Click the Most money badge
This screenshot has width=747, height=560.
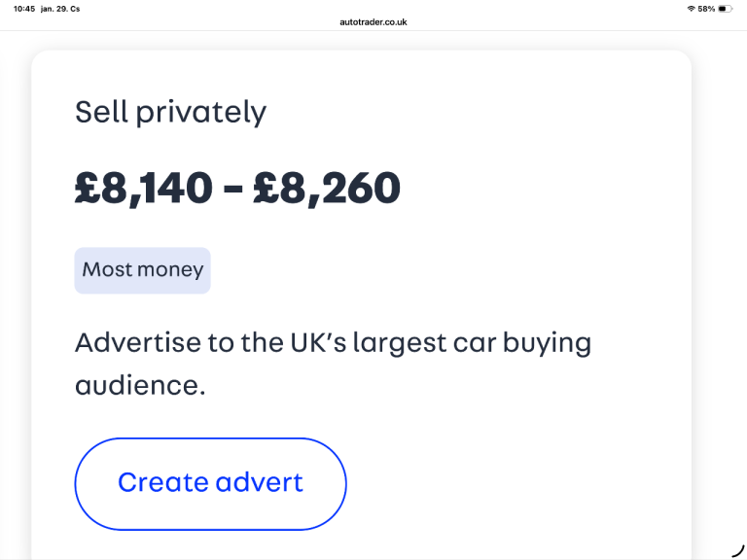point(142,270)
